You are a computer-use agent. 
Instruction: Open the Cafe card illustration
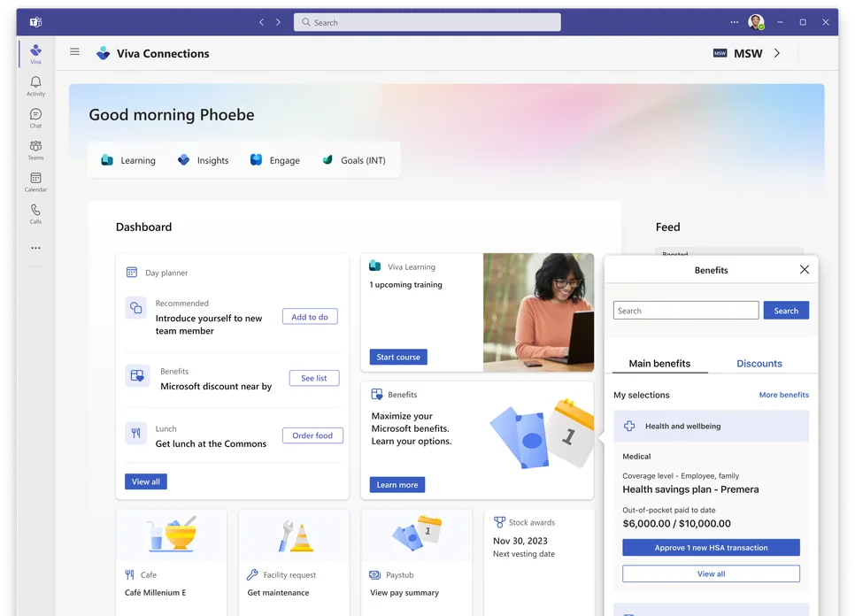pos(172,535)
